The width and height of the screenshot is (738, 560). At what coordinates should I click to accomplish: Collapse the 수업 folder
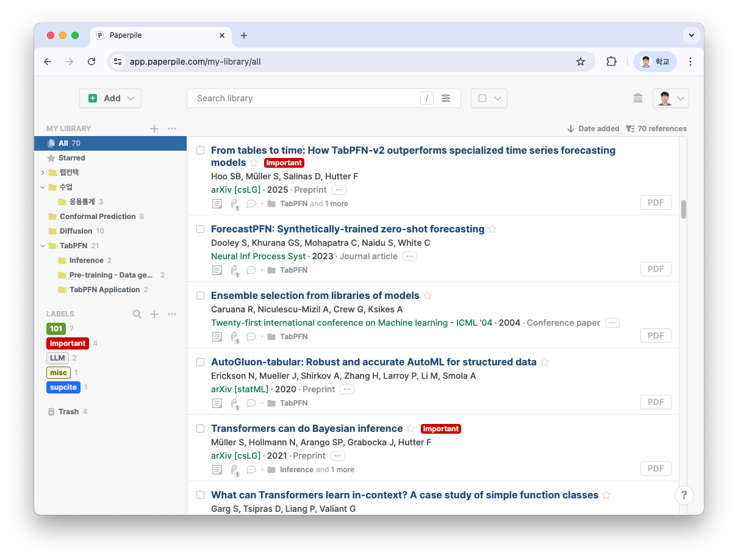43,187
